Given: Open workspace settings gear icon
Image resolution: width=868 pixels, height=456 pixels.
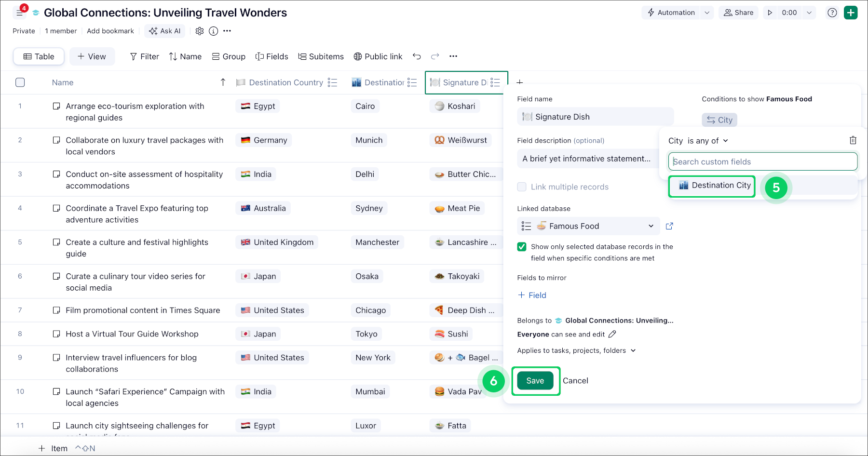Looking at the screenshot, I should click(200, 31).
